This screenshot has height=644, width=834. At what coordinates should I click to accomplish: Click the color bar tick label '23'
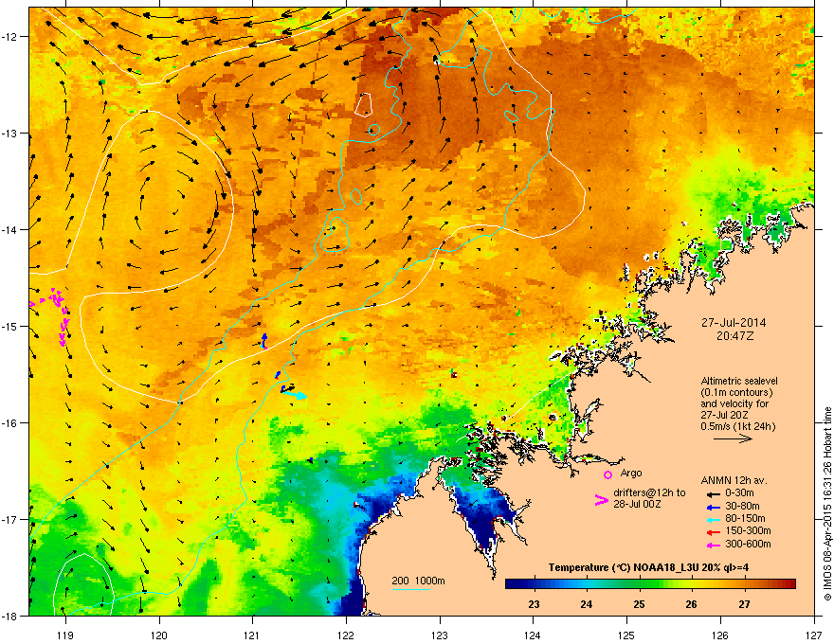pyautogui.click(x=534, y=604)
